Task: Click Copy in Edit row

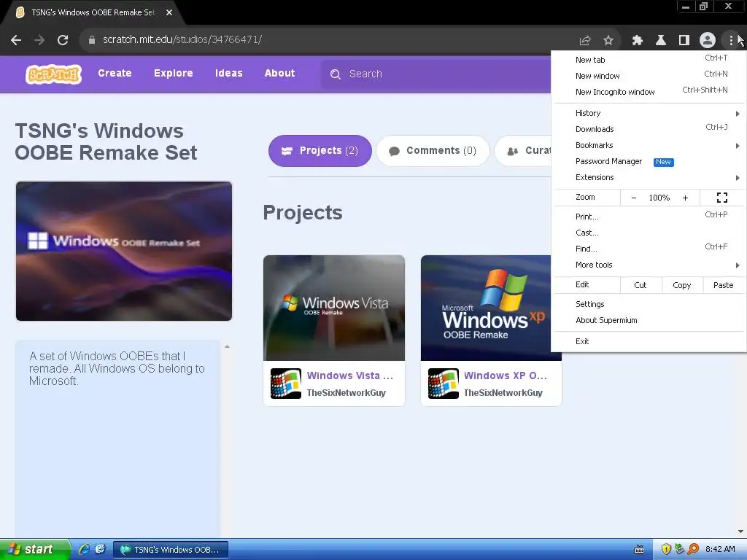Action: [x=682, y=285]
